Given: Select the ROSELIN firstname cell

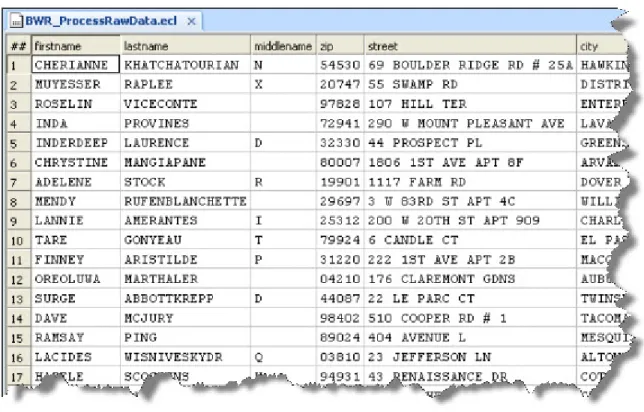Looking at the screenshot, I should point(76,104).
